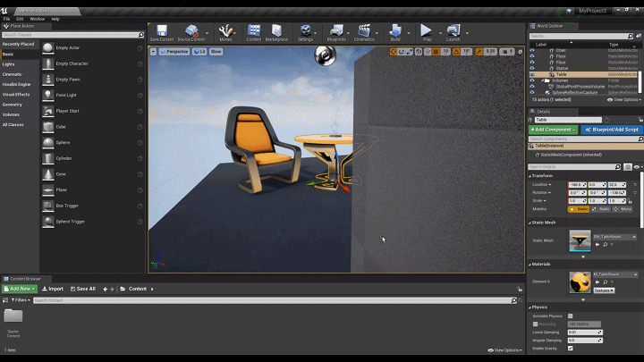Click Add New in Content Browser
This screenshot has width=644, height=362.
(x=20, y=289)
